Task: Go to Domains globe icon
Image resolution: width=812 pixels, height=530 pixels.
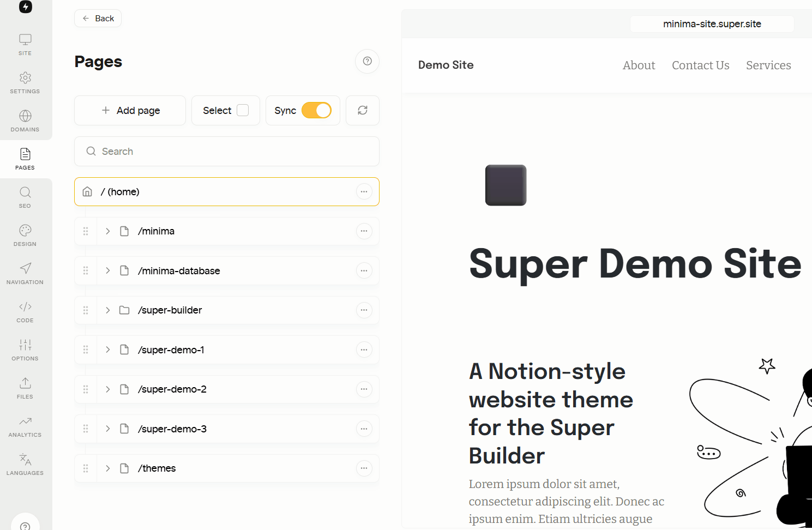Action: 25,121
